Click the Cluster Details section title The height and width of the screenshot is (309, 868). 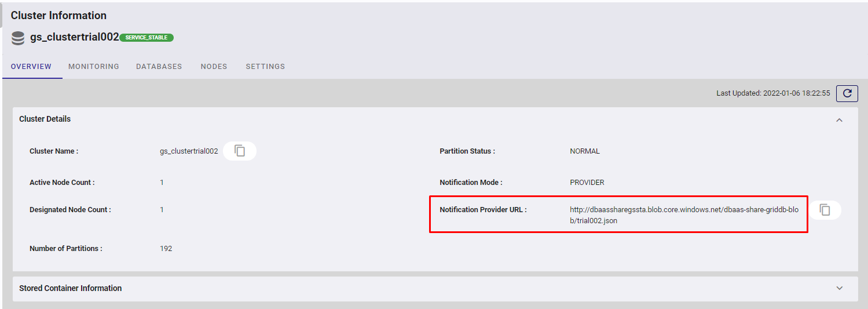point(45,119)
